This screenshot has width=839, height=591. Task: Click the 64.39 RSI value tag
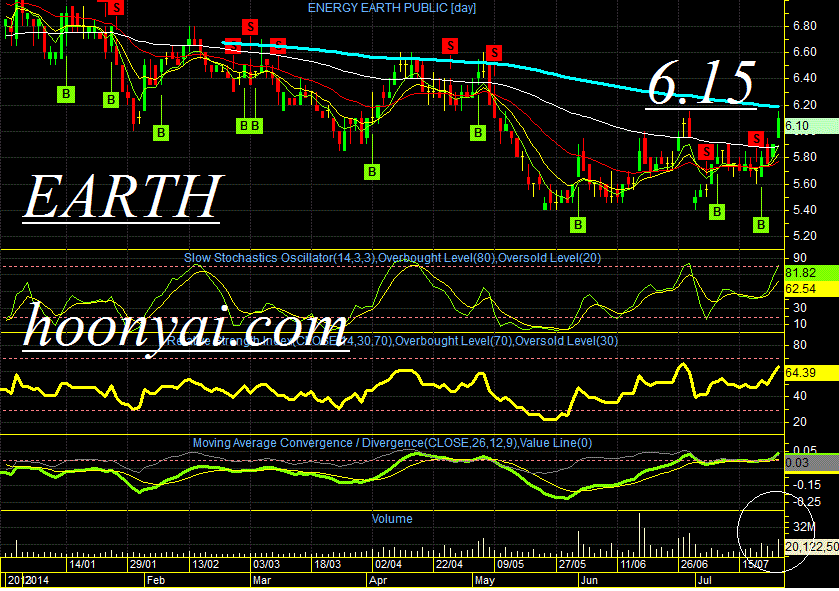click(x=811, y=373)
